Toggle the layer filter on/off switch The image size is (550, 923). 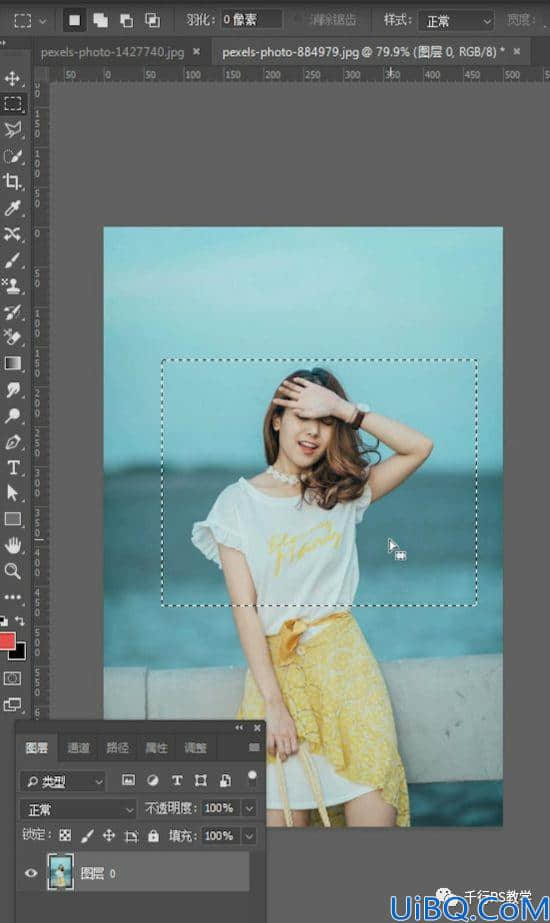[252, 779]
